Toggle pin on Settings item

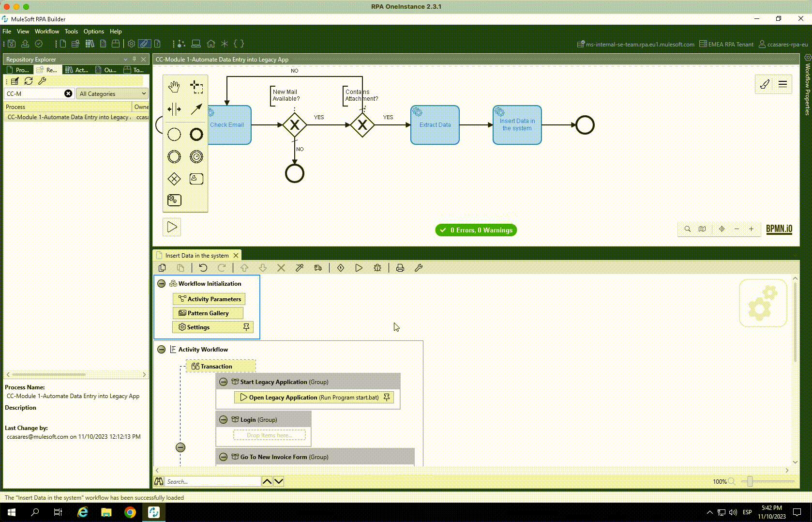pyautogui.click(x=246, y=327)
